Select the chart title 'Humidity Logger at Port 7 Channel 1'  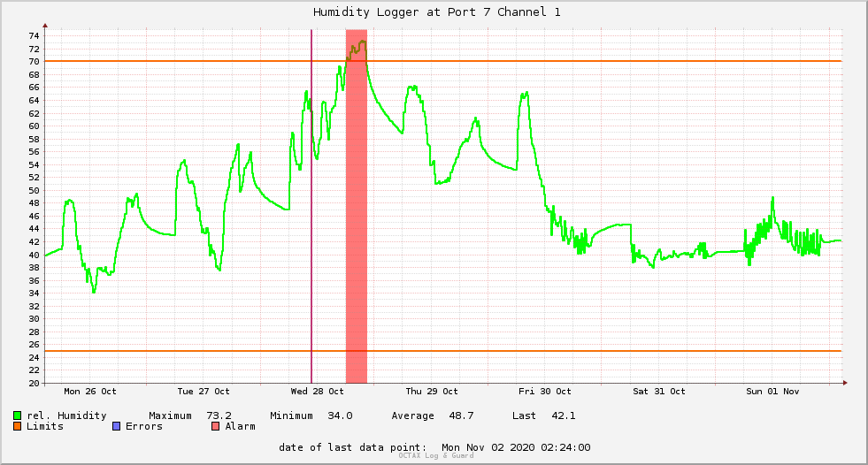coord(437,12)
